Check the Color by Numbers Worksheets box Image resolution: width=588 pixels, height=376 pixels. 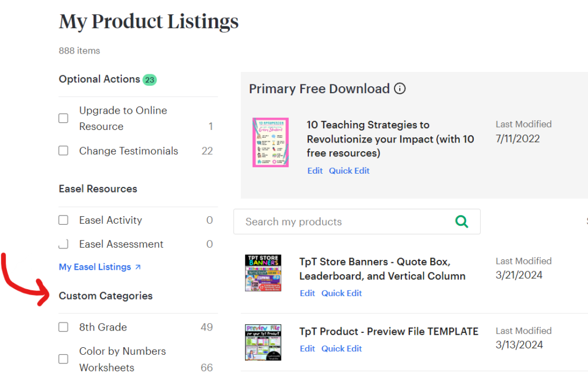64,359
